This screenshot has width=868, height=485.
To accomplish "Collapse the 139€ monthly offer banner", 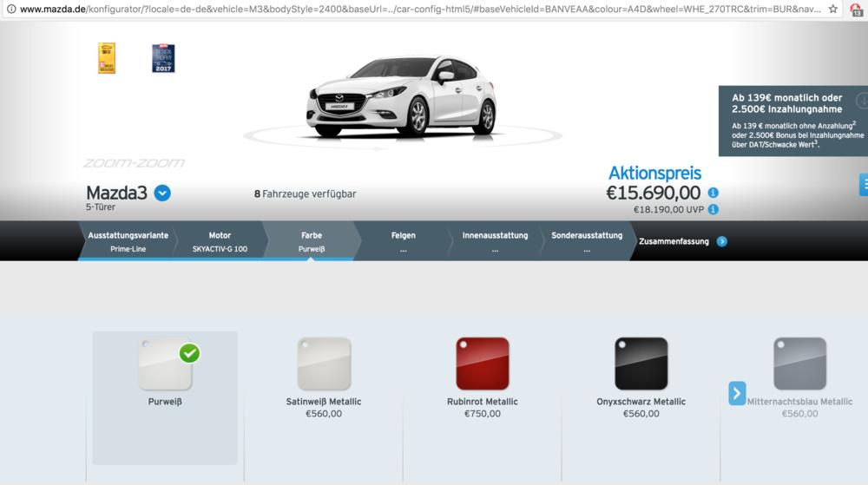I will tap(863, 101).
